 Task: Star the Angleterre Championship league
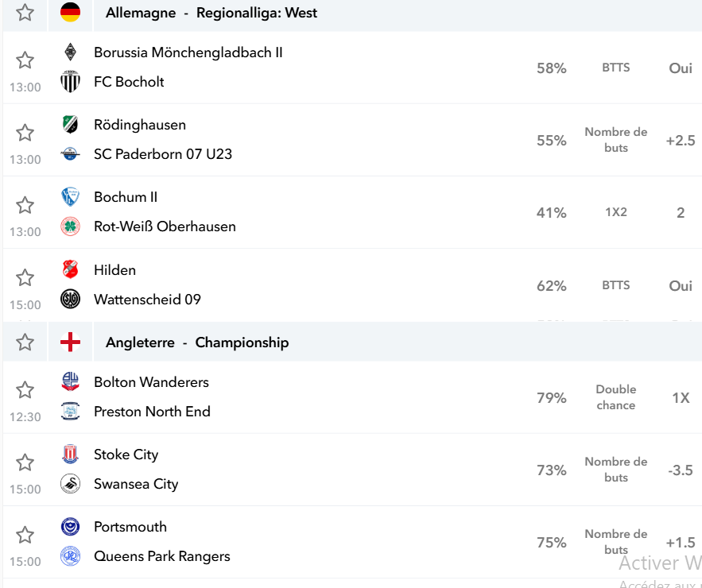[x=25, y=342]
